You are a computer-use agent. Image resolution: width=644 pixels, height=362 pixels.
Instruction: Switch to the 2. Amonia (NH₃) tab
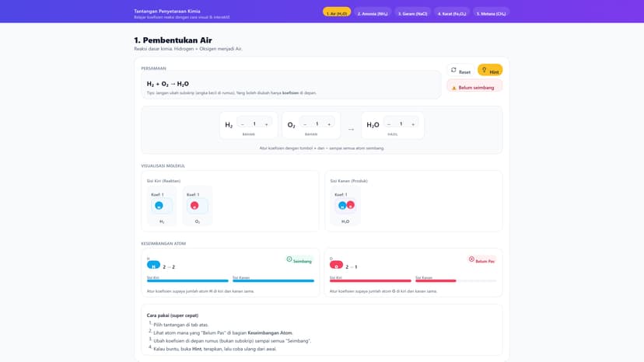point(372,12)
